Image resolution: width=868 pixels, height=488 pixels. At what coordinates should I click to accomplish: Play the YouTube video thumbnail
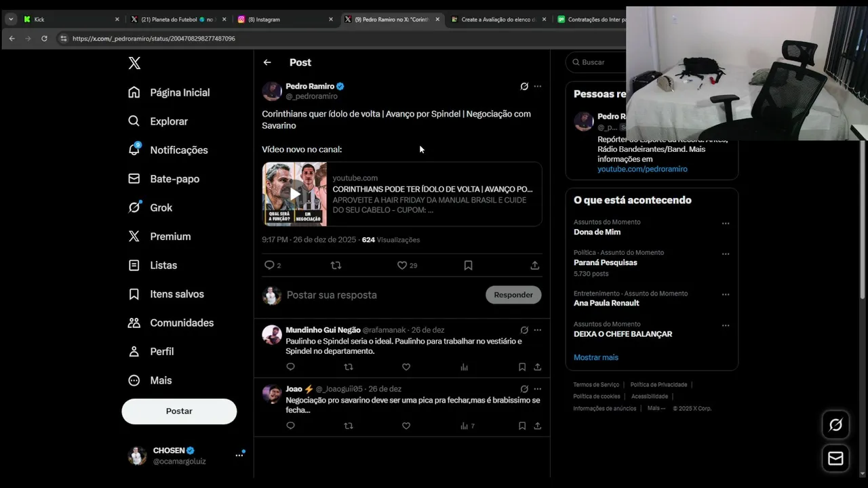tap(295, 194)
